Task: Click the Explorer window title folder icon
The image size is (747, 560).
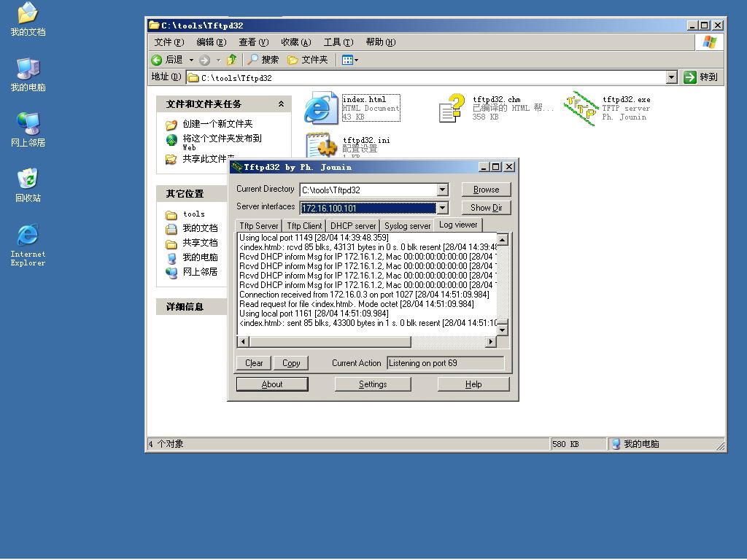Action: pyautogui.click(x=154, y=26)
